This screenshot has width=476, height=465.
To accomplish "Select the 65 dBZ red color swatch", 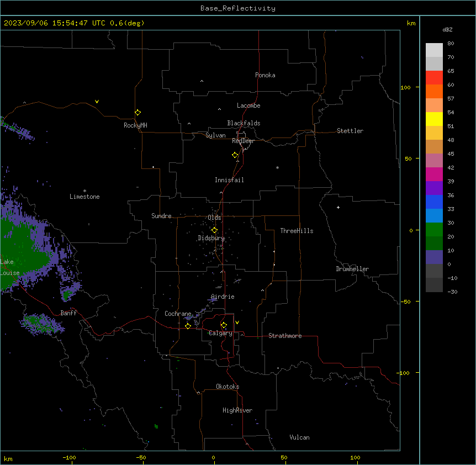I will click(434, 77).
